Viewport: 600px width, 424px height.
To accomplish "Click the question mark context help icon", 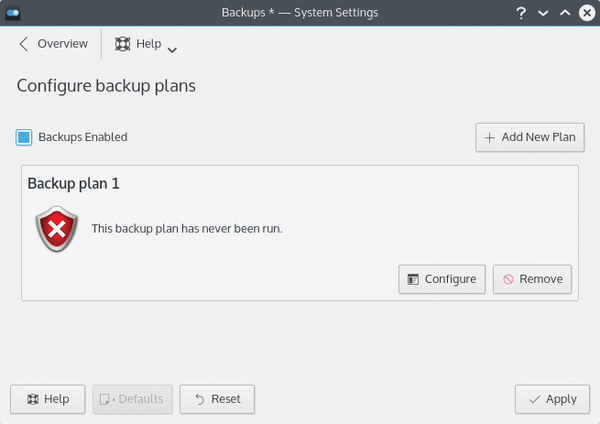I will [521, 13].
